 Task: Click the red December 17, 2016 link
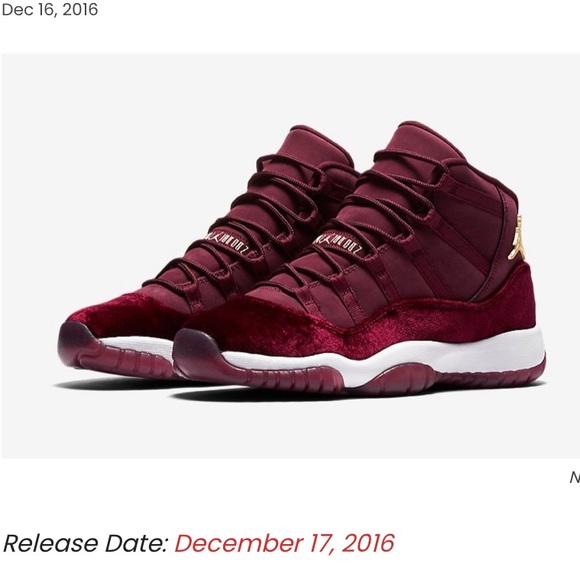(x=284, y=543)
